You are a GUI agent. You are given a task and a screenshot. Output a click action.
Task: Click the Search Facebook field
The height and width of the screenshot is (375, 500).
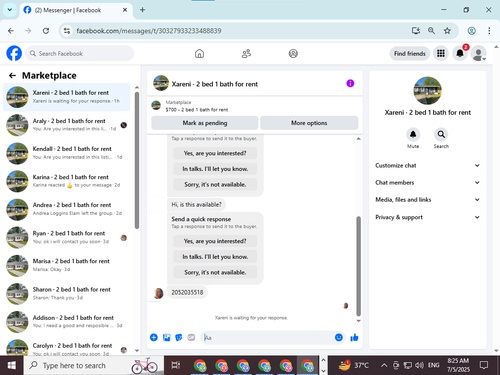coord(80,53)
